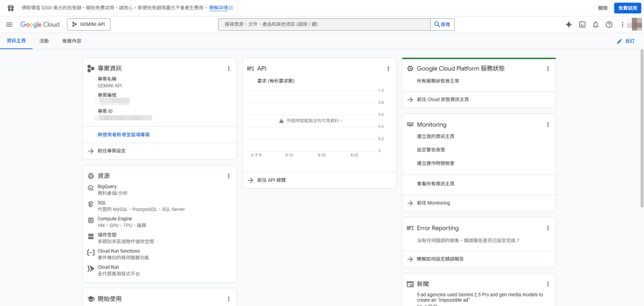Open the notifications bell
Screen dimensions: 644x306
pyautogui.click(x=596, y=25)
